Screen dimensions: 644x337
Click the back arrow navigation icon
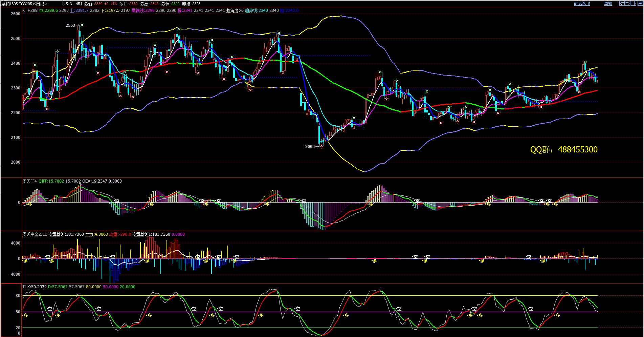(x=622, y=3)
